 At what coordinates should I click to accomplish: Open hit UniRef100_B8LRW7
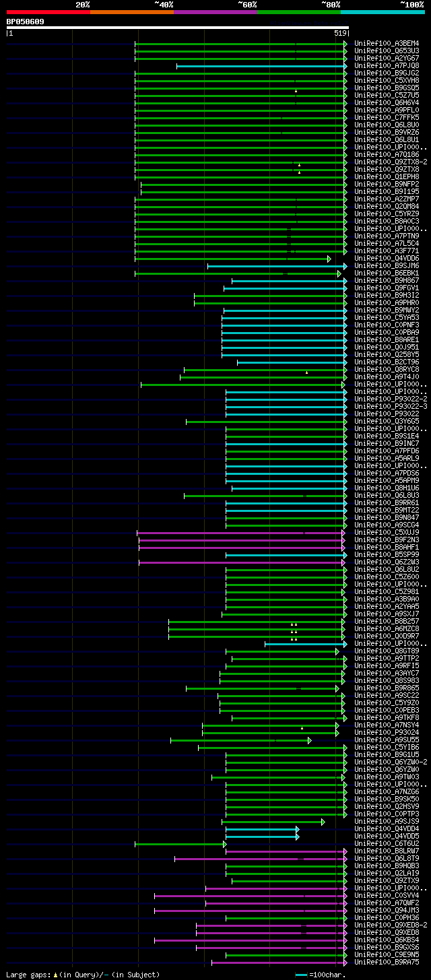click(x=387, y=851)
